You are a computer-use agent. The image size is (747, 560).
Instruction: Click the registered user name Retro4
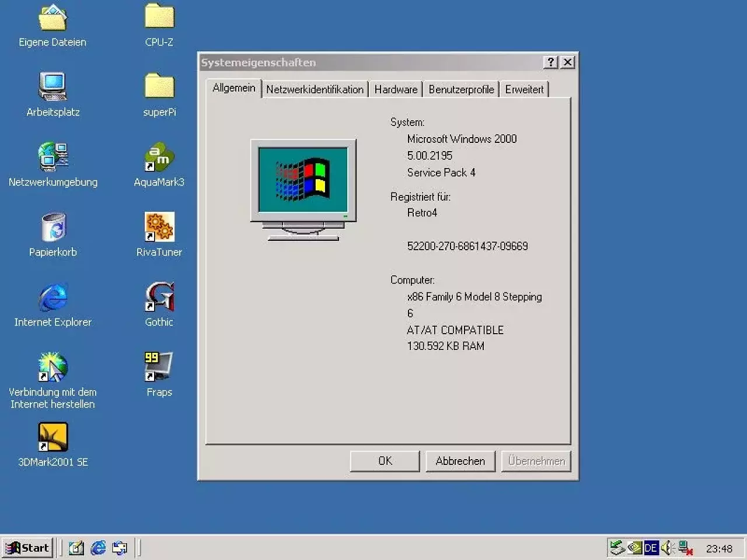tap(422, 213)
